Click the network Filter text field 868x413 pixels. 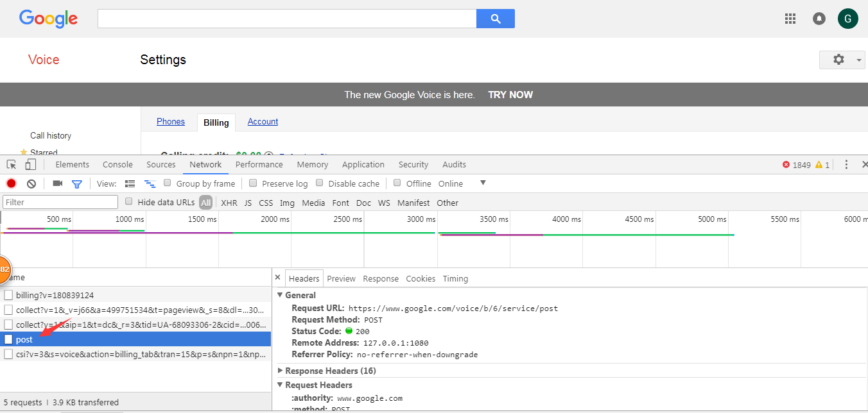[60, 202]
